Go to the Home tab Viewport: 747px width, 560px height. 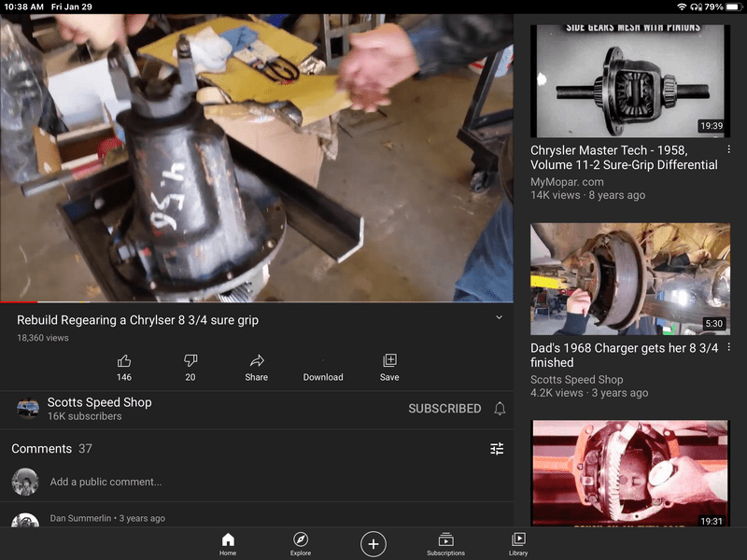228,544
